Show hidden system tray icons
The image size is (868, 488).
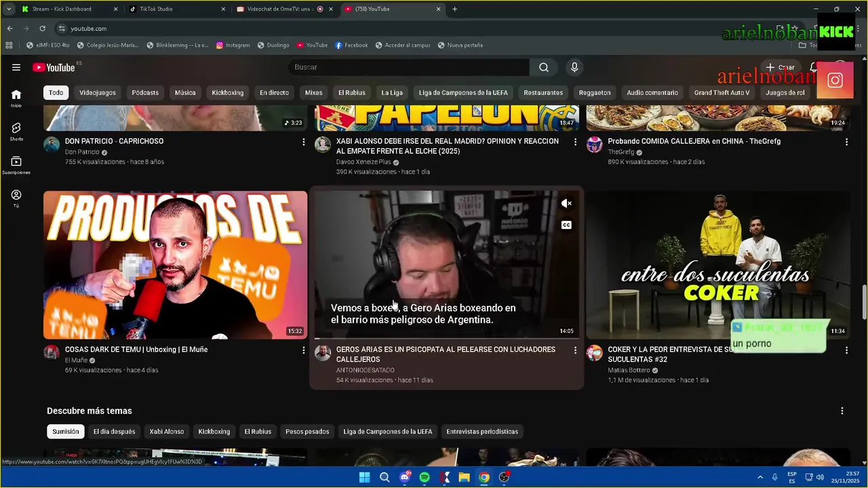pos(760,477)
